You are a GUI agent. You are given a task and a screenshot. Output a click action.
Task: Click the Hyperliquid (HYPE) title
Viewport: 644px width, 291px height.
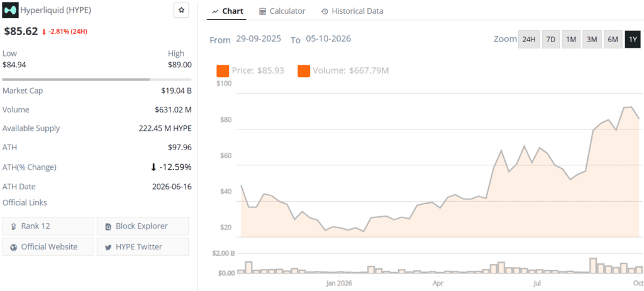click(x=56, y=11)
